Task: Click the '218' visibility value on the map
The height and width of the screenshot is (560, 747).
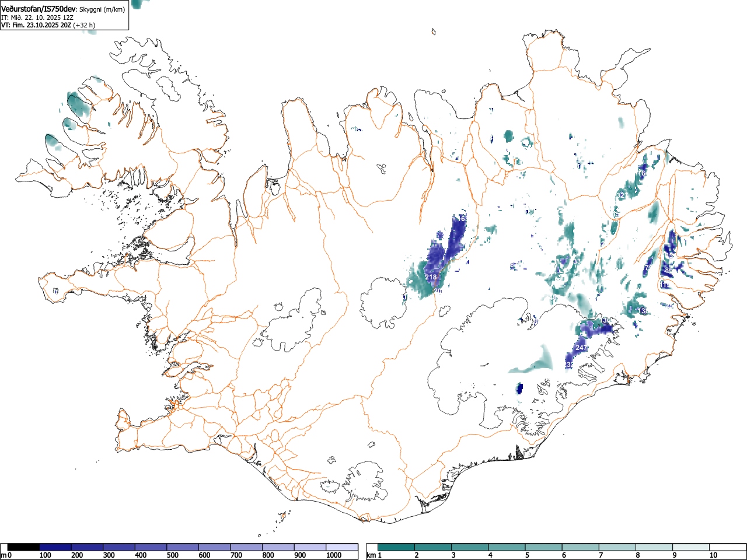Action: pos(431,277)
